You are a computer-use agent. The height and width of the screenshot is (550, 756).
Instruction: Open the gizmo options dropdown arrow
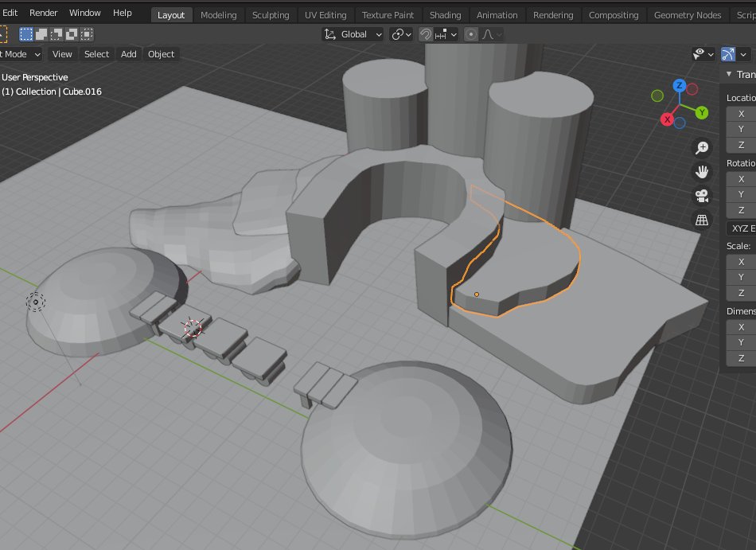(x=743, y=54)
